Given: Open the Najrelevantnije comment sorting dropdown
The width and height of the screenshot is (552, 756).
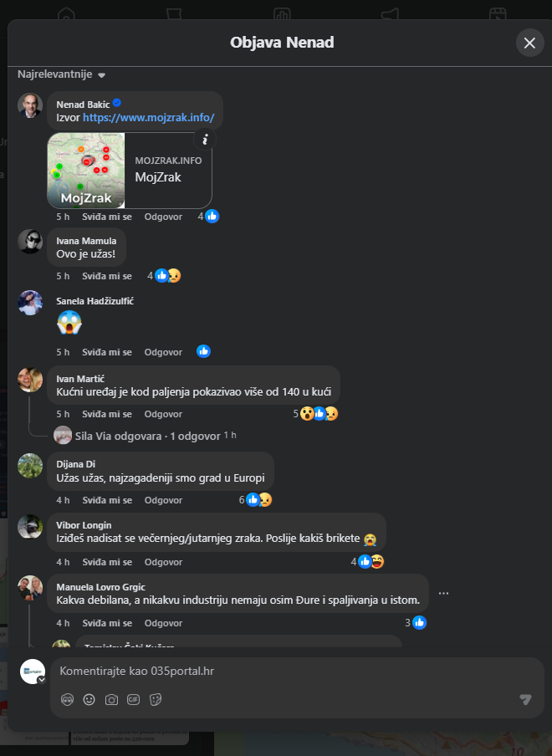Looking at the screenshot, I should coord(61,74).
